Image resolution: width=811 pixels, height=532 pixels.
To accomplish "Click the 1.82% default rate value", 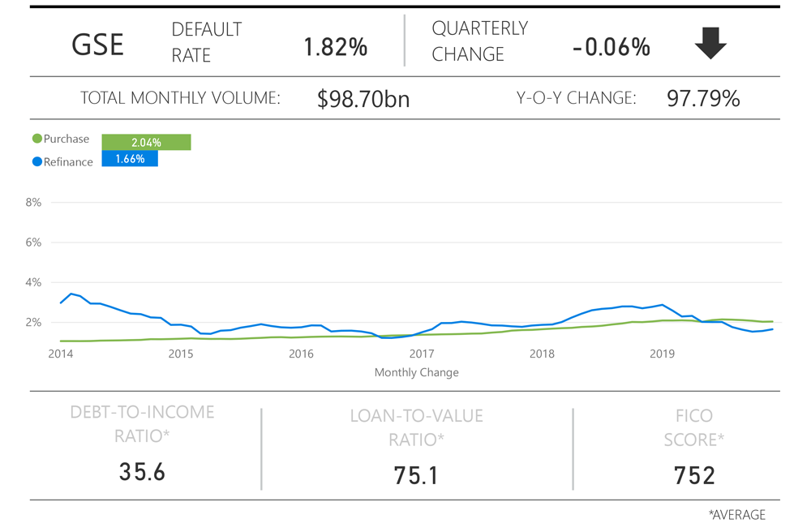I will (335, 47).
